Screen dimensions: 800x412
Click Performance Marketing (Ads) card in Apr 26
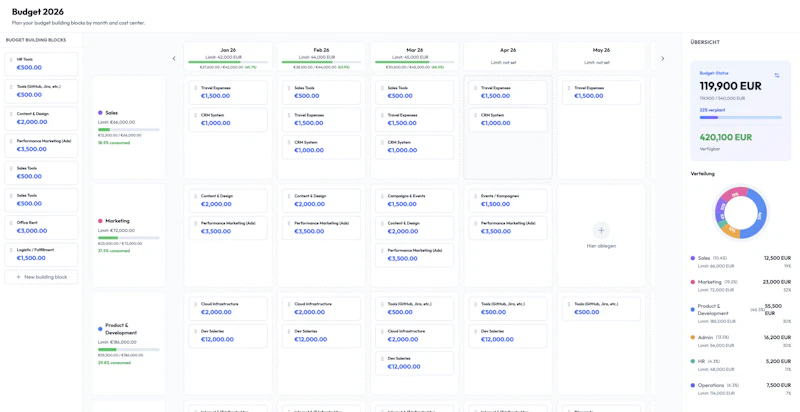[508, 227]
